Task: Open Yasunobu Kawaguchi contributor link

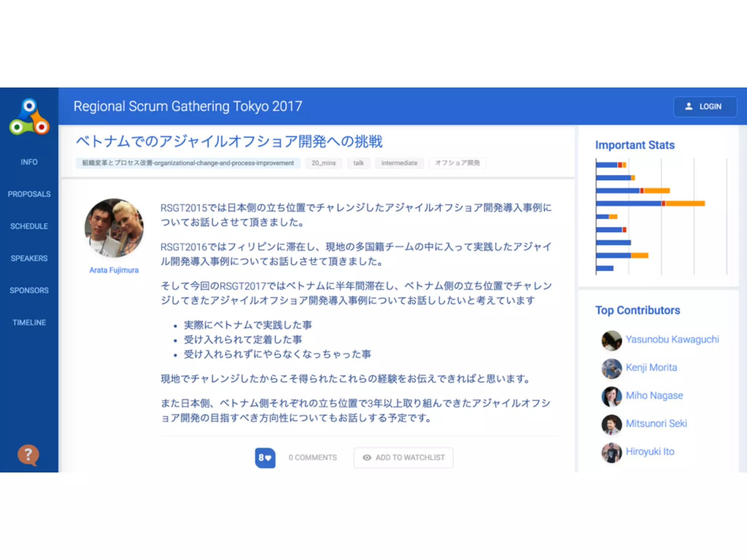Action: (672, 339)
